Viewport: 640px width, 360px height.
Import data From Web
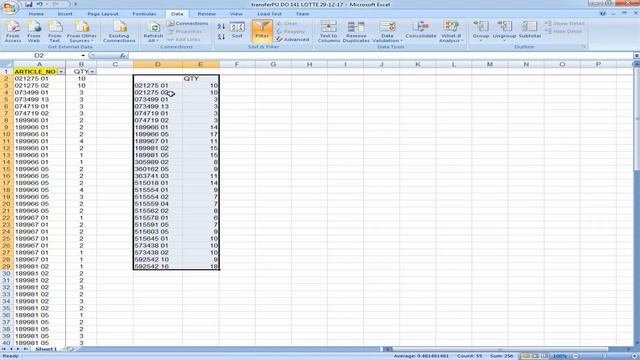[34, 31]
